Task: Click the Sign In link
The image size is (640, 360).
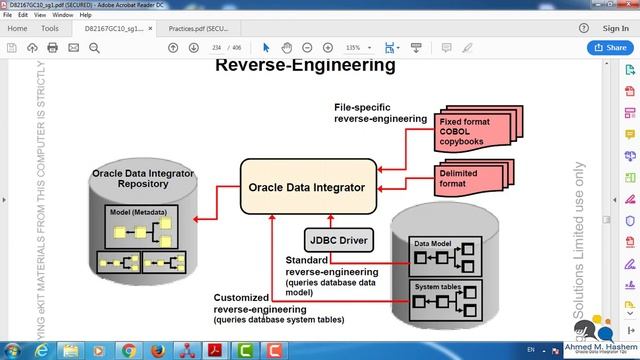Action: (616, 28)
